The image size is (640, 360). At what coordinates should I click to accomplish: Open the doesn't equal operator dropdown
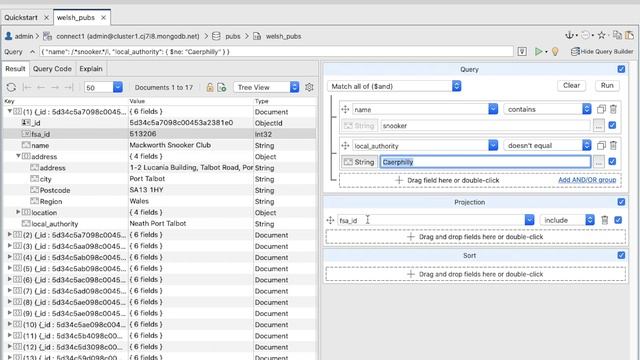pos(587,145)
